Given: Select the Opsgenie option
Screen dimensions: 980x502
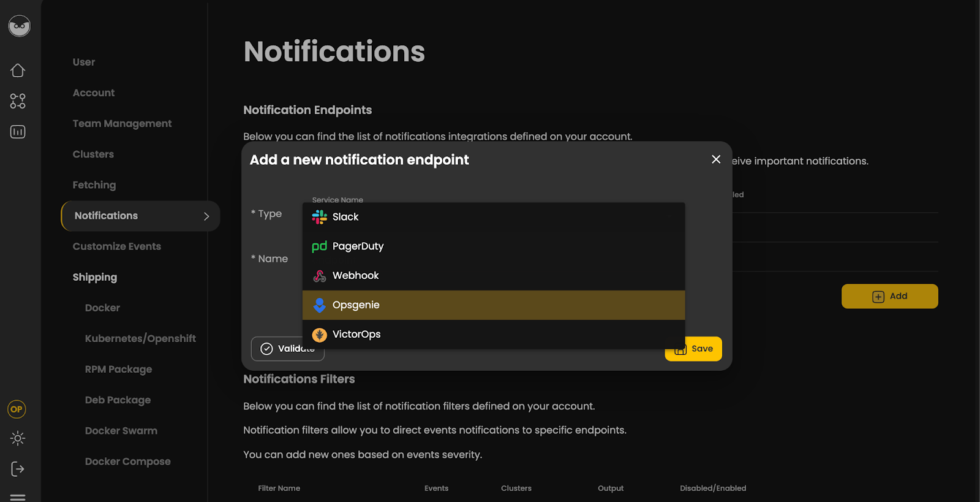Looking at the screenshot, I should tap(494, 305).
